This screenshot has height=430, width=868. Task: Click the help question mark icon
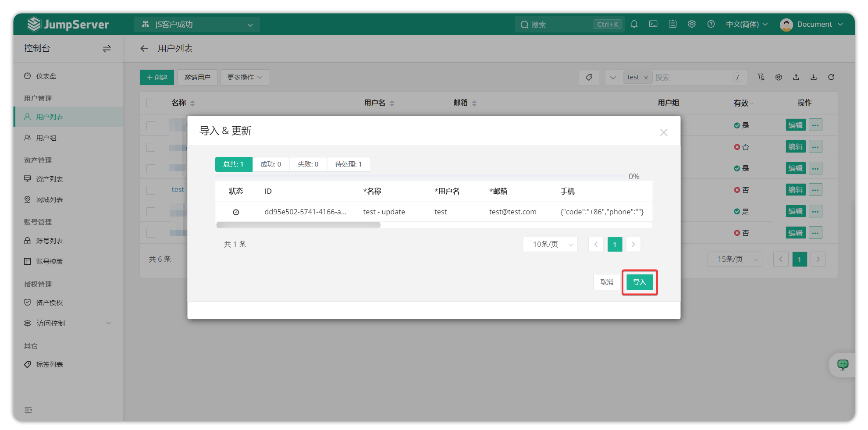[711, 24]
